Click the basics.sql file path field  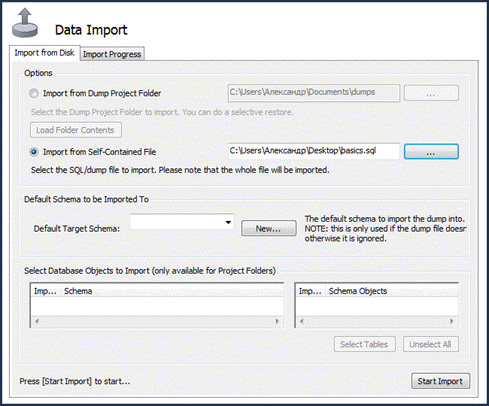coord(314,151)
